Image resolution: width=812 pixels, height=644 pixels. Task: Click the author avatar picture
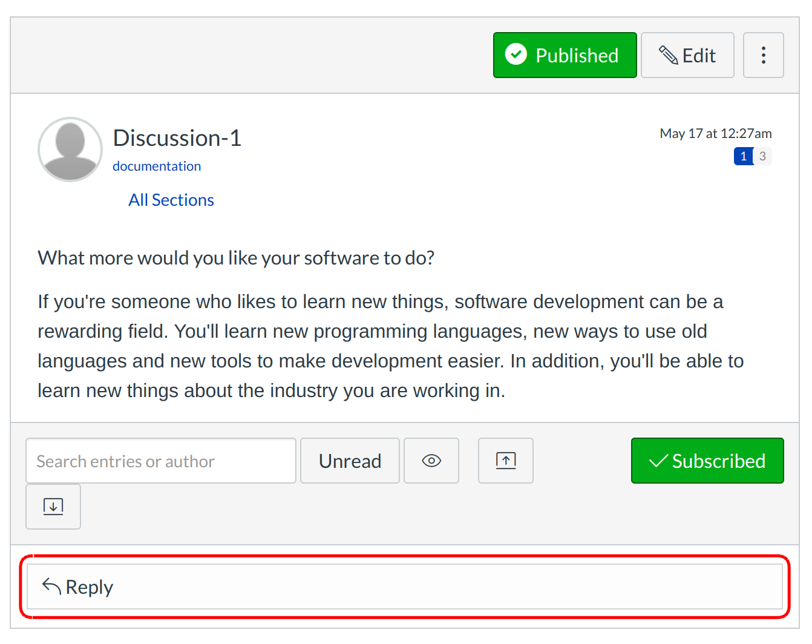click(x=70, y=149)
